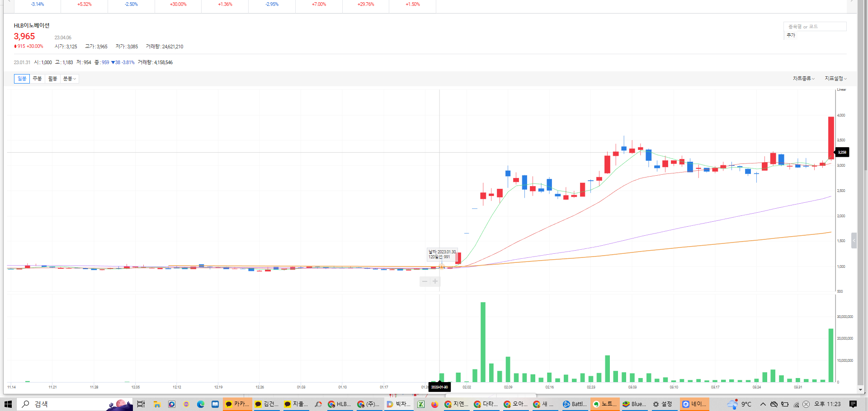Switch to the 오아... Chrome taskbar window

pyautogui.click(x=516, y=404)
